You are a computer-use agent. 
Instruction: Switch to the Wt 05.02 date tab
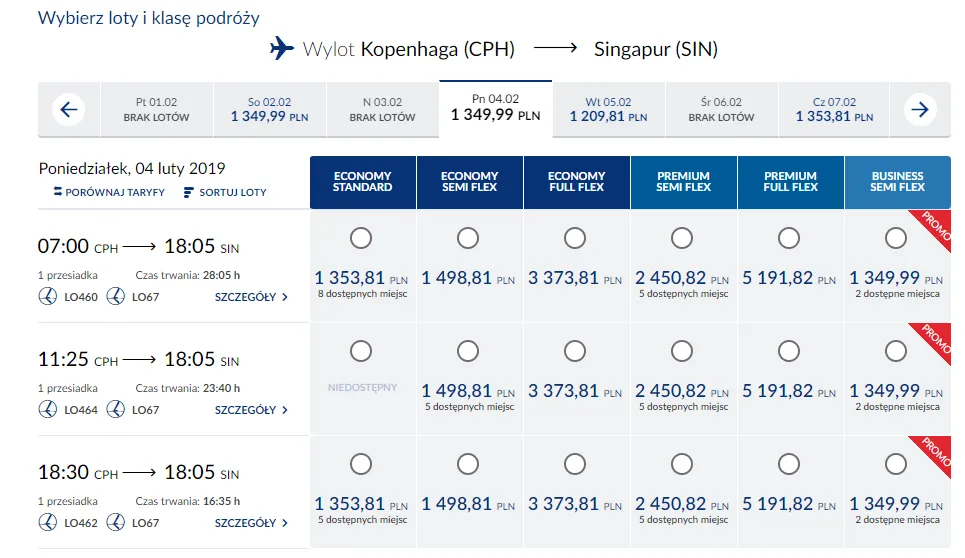pyautogui.click(x=608, y=109)
